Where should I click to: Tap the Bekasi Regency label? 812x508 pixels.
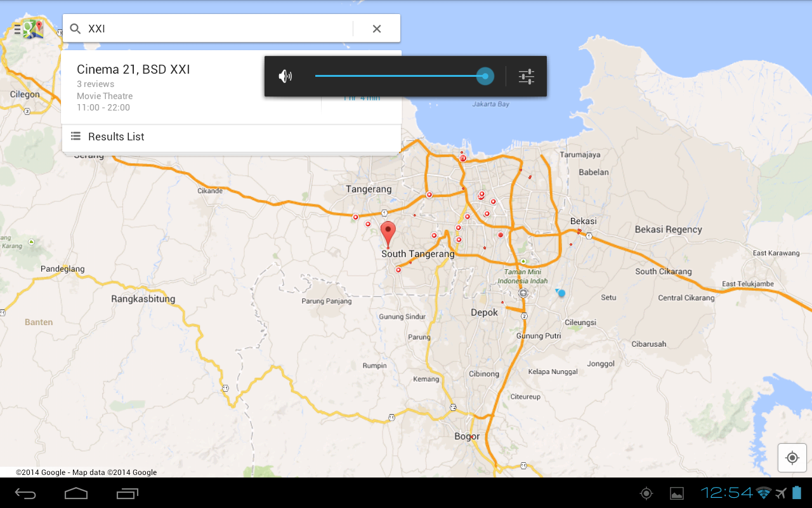click(668, 230)
